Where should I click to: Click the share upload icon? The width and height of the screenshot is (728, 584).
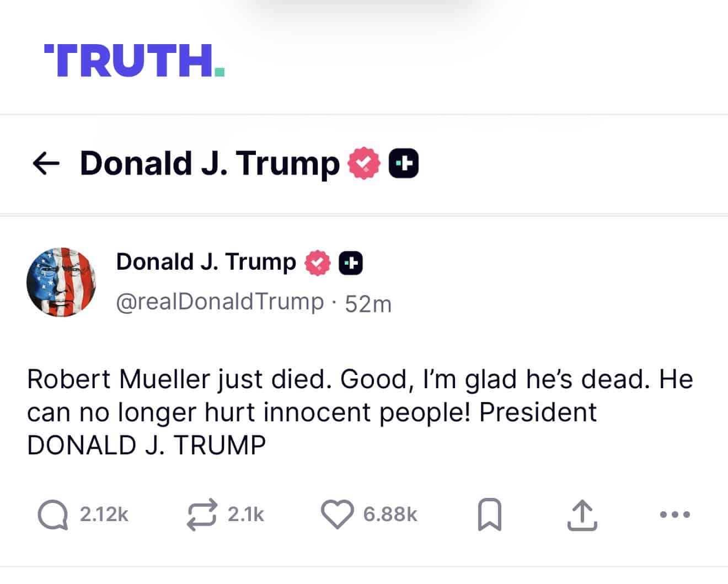coord(582,515)
